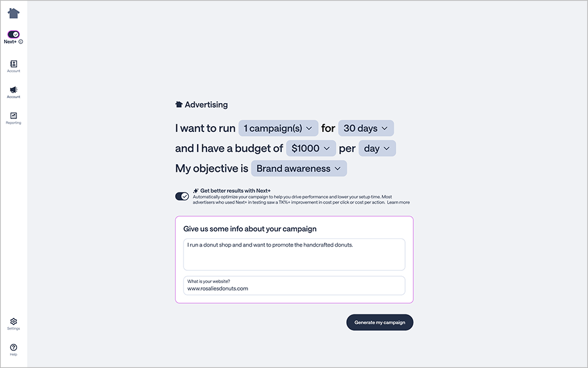Open the Help question mark icon
Screen dimensions: 588x368
pyautogui.click(x=14, y=347)
